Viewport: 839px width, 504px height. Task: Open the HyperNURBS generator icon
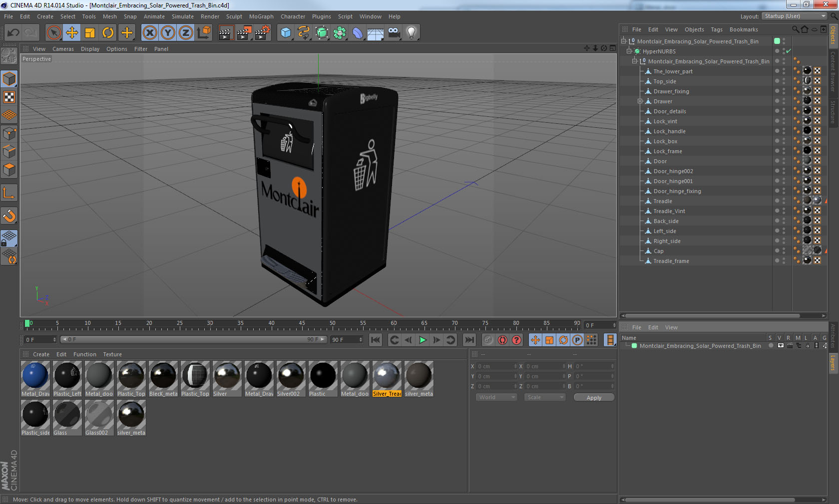point(322,33)
